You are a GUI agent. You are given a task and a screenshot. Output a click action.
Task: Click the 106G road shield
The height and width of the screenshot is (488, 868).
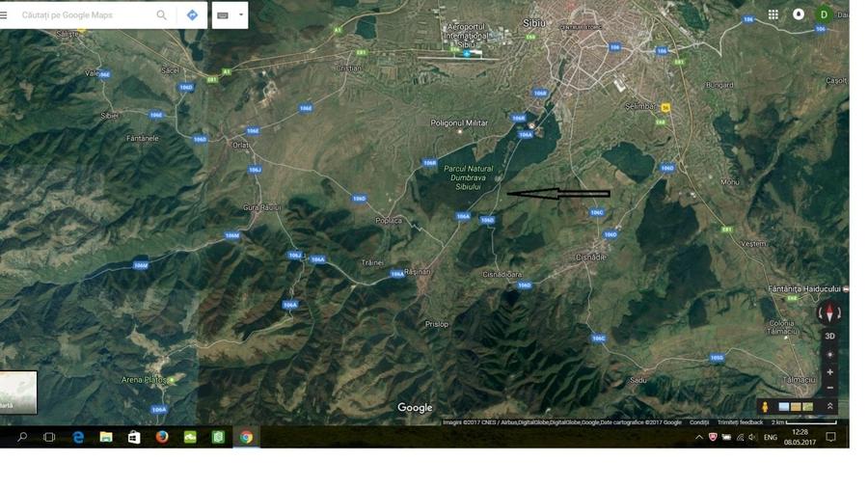(717, 358)
